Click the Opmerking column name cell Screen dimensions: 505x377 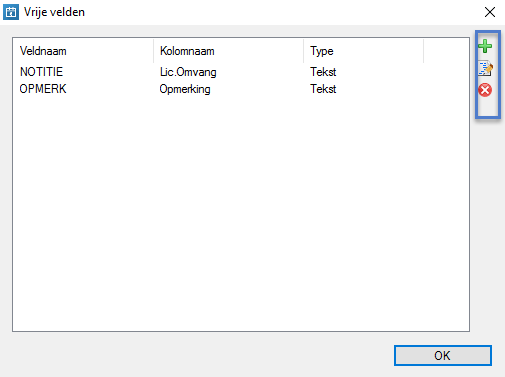pos(185,89)
